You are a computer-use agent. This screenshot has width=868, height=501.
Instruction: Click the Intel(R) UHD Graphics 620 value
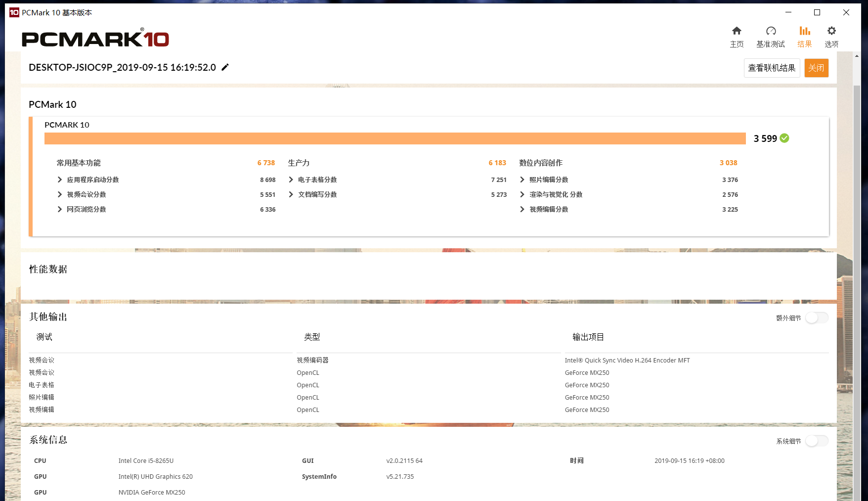156,476
